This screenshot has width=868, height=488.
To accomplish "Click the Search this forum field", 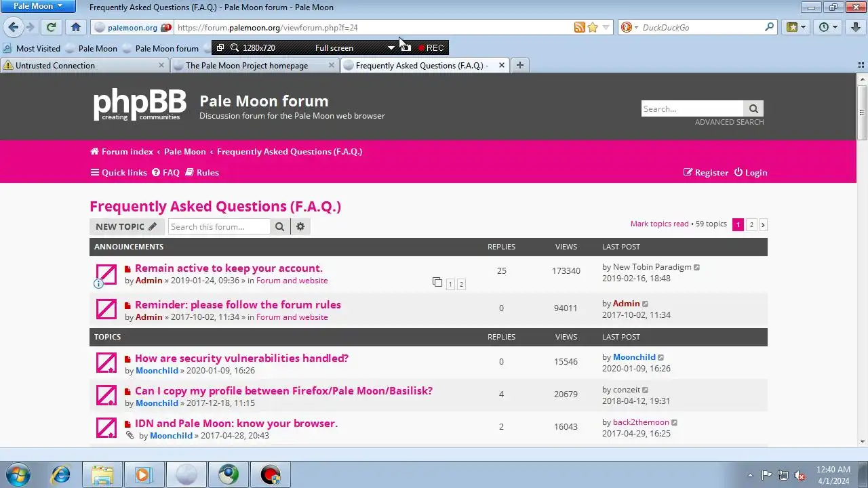I will [x=219, y=226].
